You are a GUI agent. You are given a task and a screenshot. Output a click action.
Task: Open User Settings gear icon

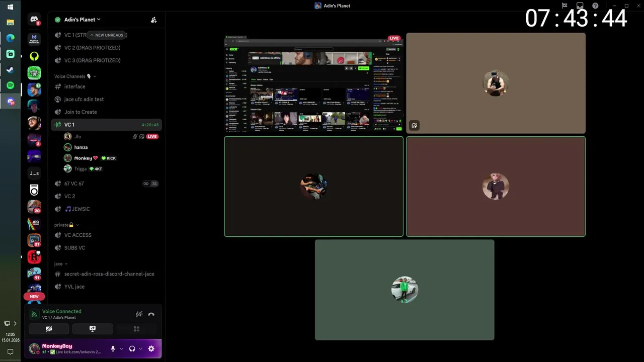[151, 348]
